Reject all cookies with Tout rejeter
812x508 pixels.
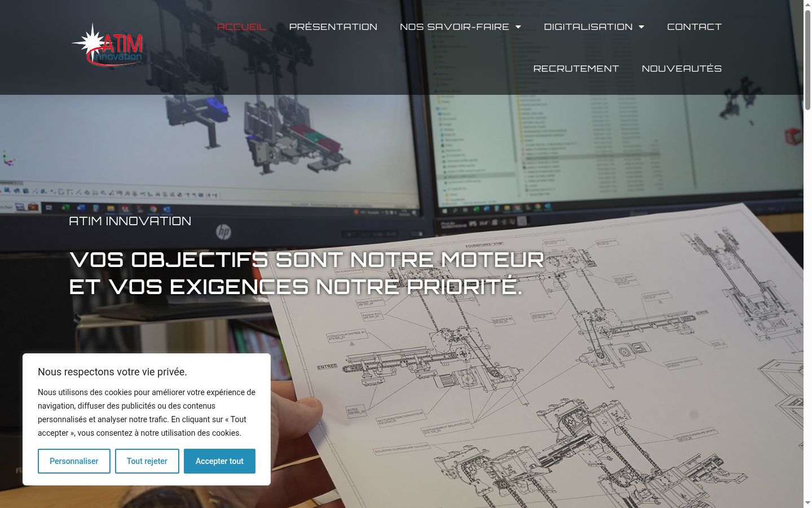coord(147,461)
